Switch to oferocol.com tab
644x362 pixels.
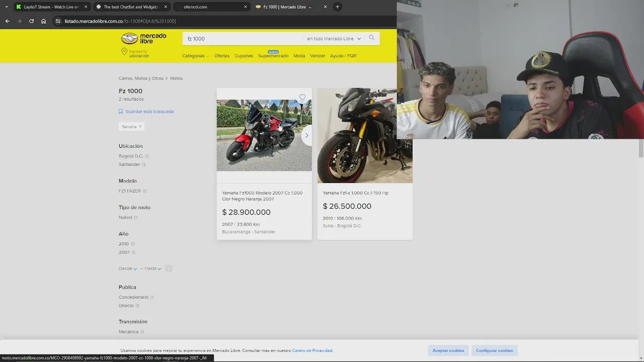210,7
